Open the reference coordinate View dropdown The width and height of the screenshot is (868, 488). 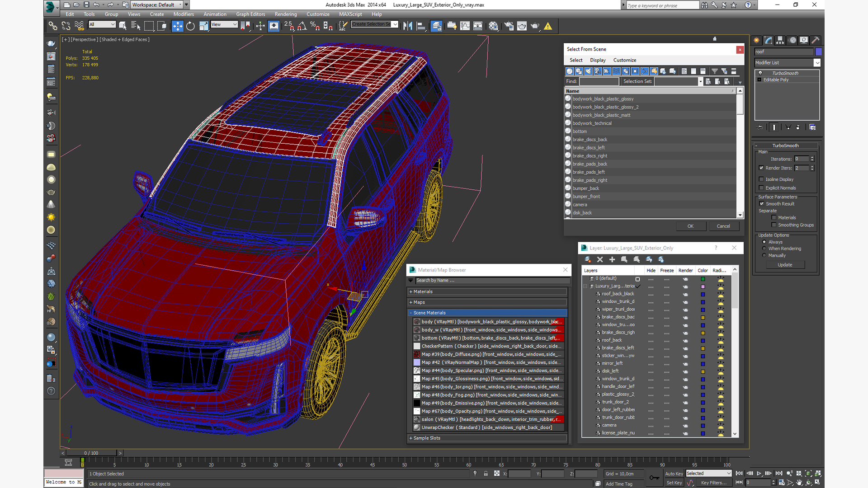coord(224,24)
